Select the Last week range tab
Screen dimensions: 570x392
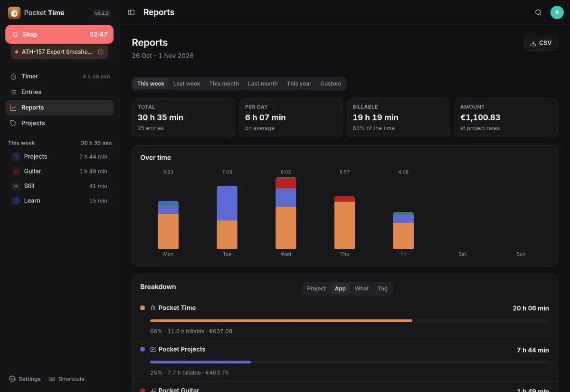[187, 84]
